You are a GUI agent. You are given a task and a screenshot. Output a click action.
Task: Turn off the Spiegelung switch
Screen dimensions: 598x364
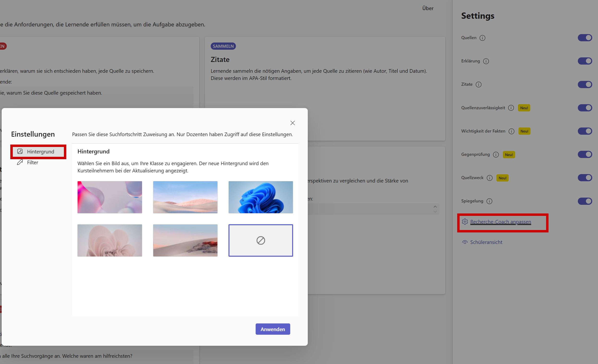(585, 201)
